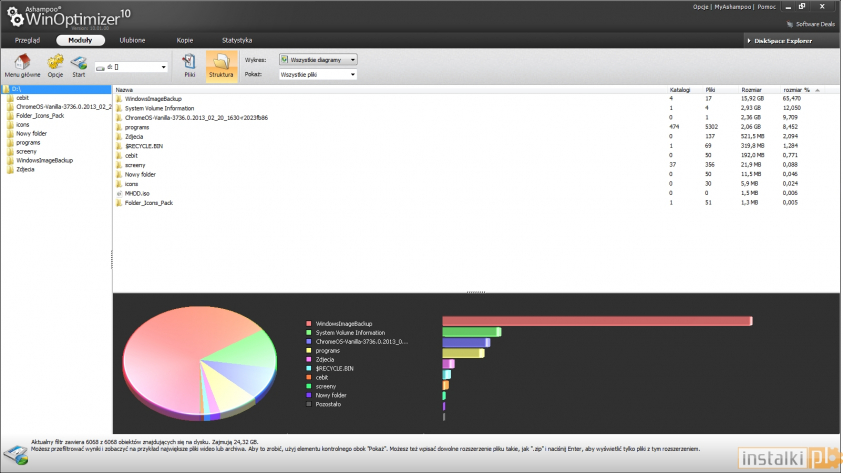
Task: Click the WindowsImageBackup folder icon in list
Action: click(x=118, y=99)
